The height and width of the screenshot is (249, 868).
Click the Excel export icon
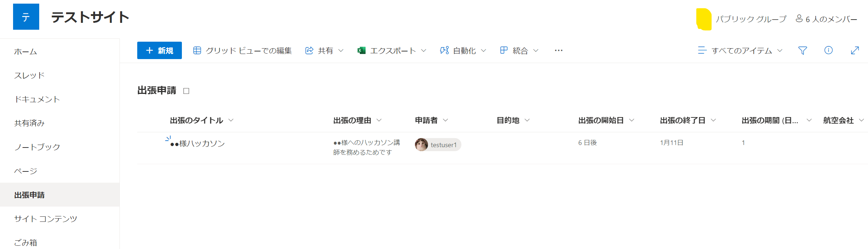(362, 50)
